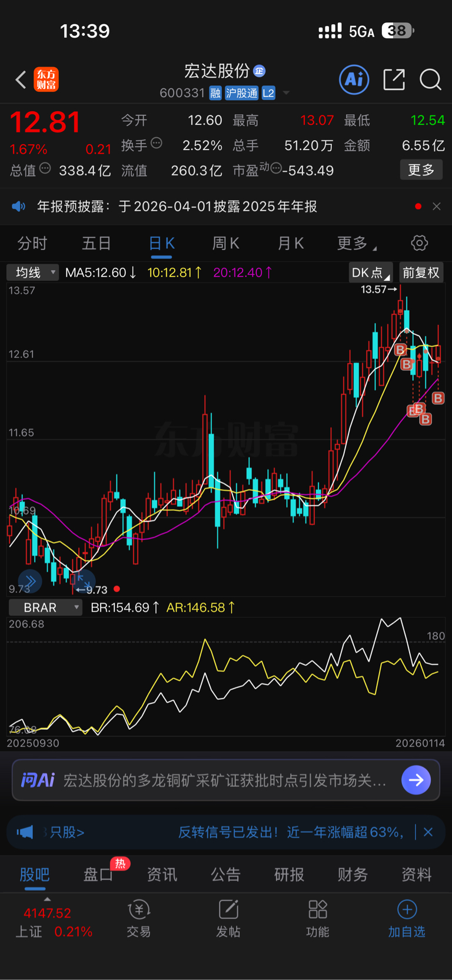Expand the 更多 chart period menu
Viewport: 452px width, 980px height.
pos(357,243)
